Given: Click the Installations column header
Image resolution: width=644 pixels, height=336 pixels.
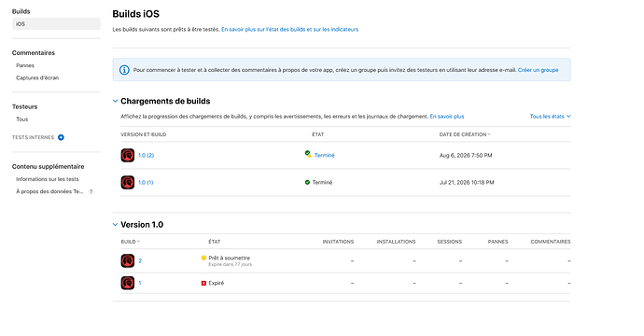Looking at the screenshot, I should pyautogui.click(x=396, y=242).
